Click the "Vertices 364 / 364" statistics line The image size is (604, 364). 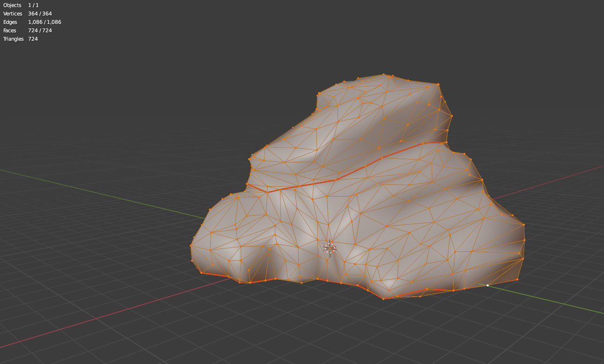click(x=28, y=14)
